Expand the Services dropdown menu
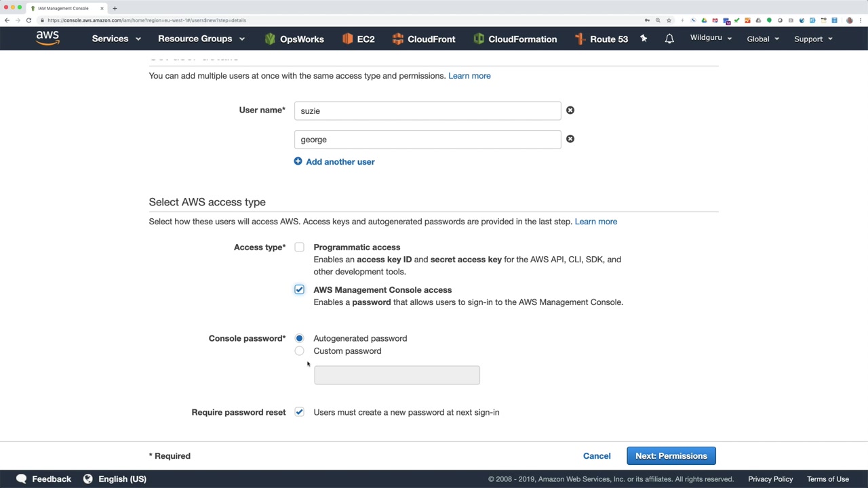868x488 pixels. click(x=116, y=39)
